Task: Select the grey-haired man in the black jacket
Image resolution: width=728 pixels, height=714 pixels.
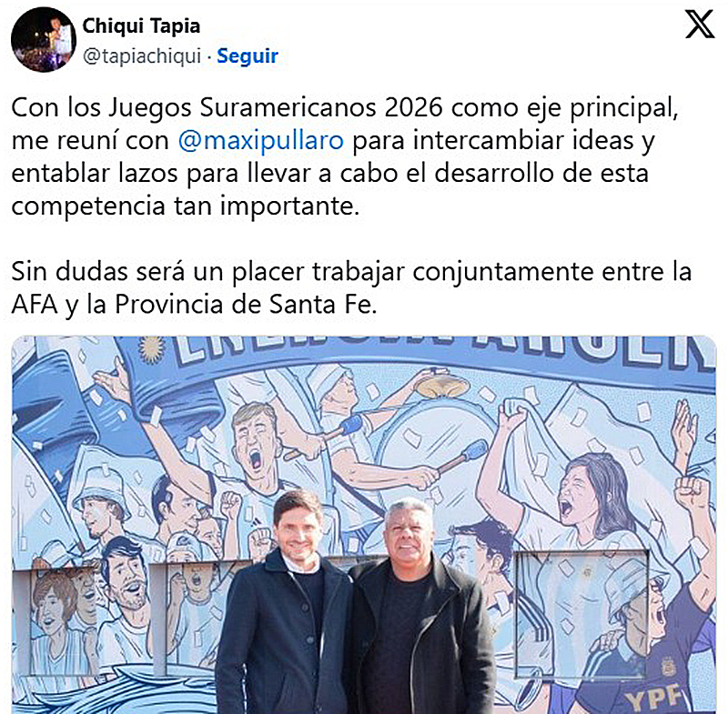Action: pyautogui.click(x=420, y=608)
